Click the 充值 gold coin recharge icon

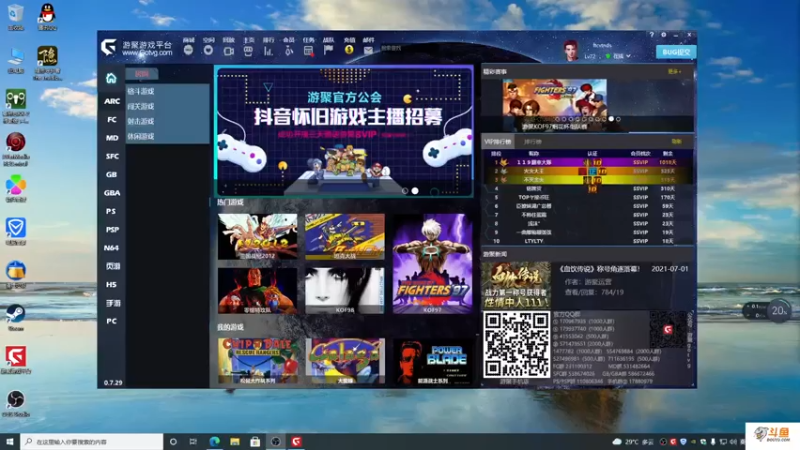[x=349, y=50]
